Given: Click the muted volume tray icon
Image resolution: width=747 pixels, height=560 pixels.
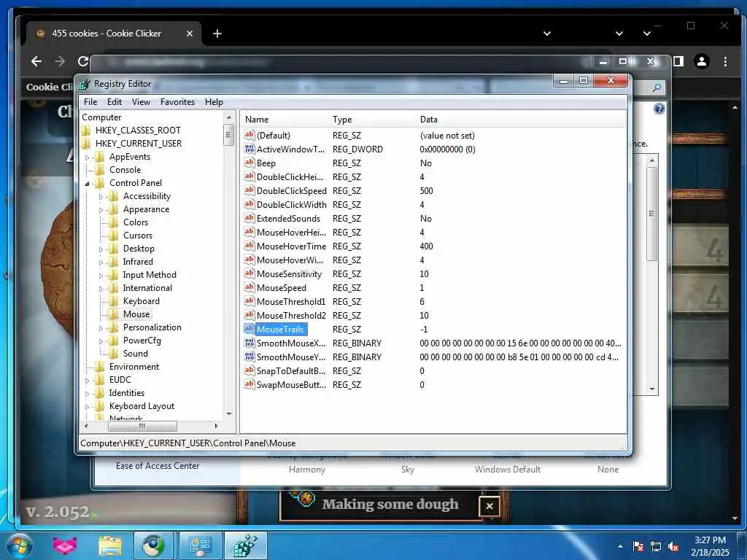Looking at the screenshot, I should pos(673,547).
